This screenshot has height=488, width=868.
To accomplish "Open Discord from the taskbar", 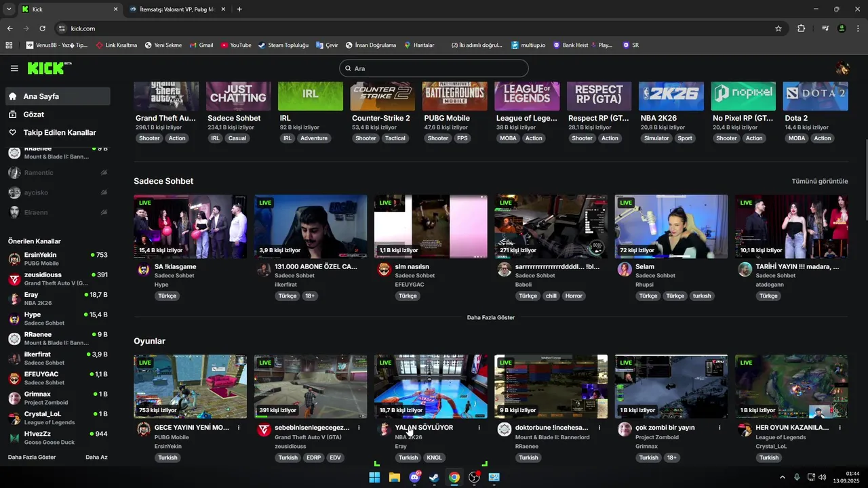I will 414,477.
